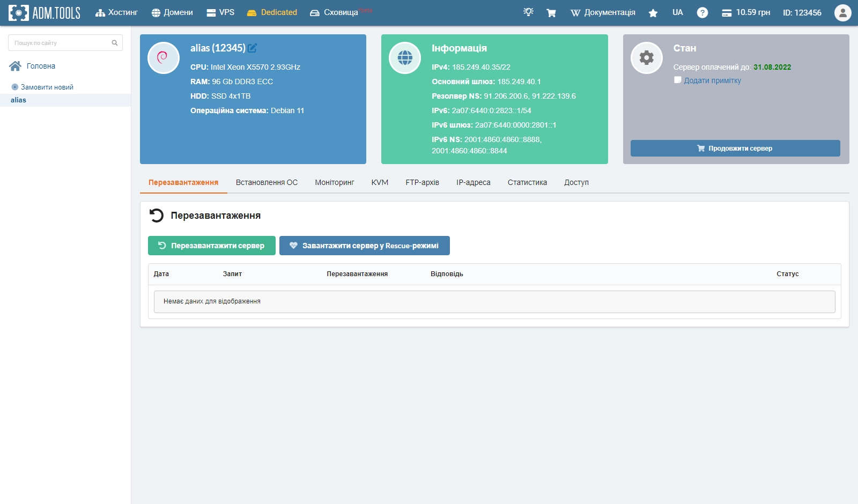858x504 pixels.
Task: Click the search magnifier icon
Action: [114, 43]
